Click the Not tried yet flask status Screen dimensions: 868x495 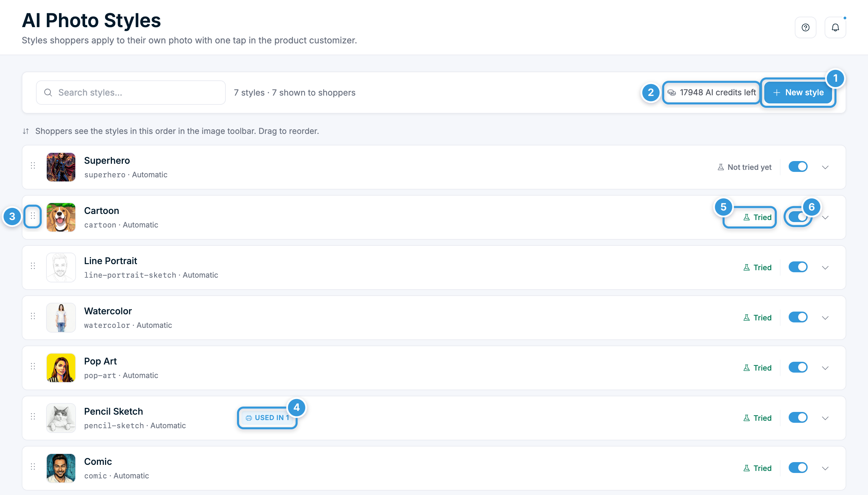tap(745, 167)
